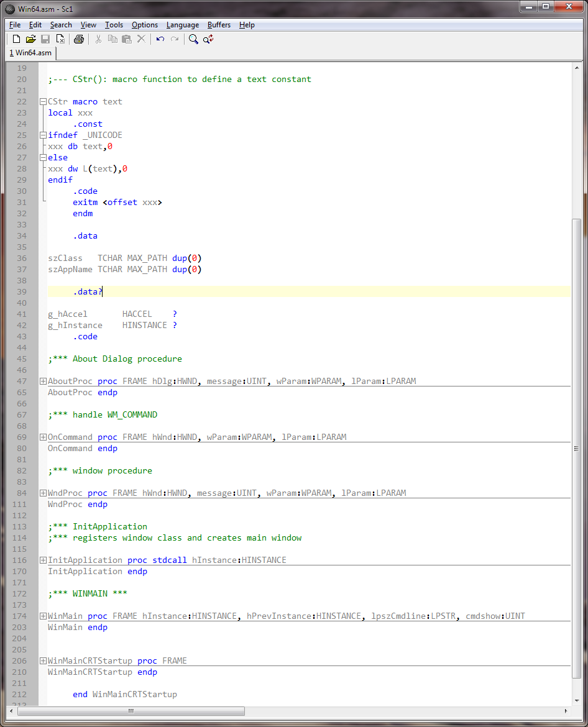Click the horizontal scrollbar right arrow
Screen dimensions: 588x727
coord(566,711)
